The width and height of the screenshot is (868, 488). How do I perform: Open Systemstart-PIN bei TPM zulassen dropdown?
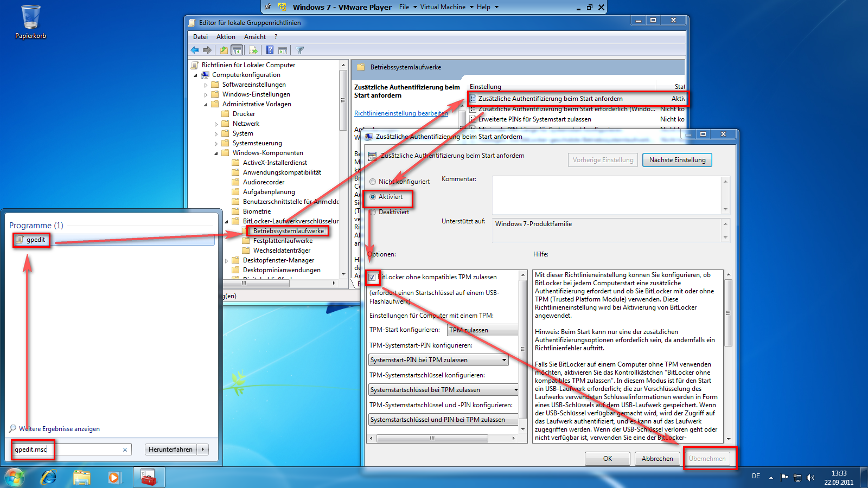coord(438,360)
